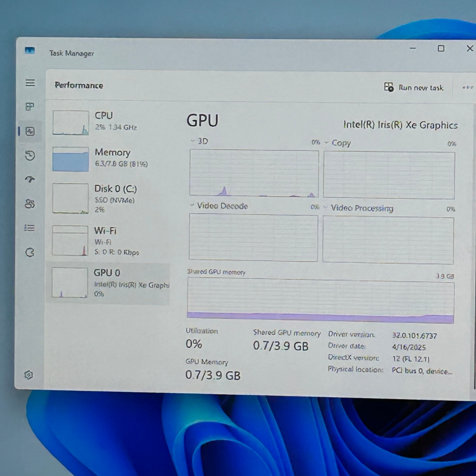The height and width of the screenshot is (476, 476).
Task: Click the GPU 0 mini graph thumbnail
Action: click(x=70, y=283)
